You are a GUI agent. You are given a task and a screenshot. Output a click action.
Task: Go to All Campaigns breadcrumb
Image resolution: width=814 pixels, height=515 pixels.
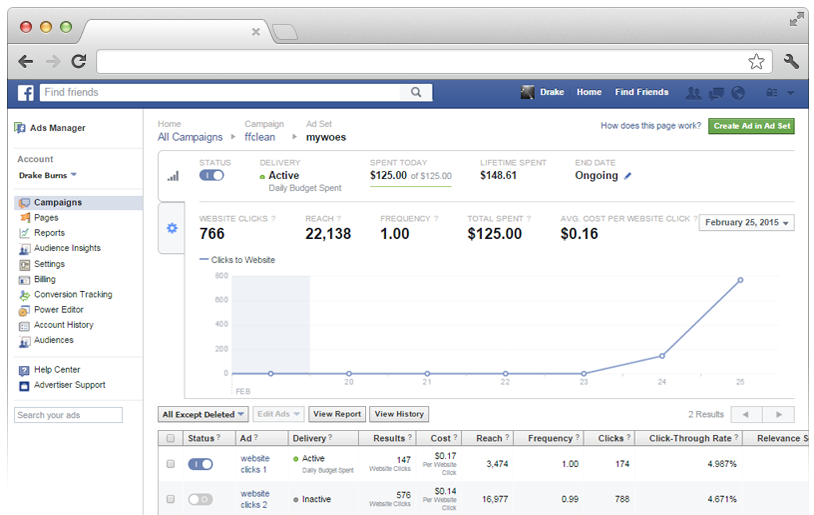(190, 137)
